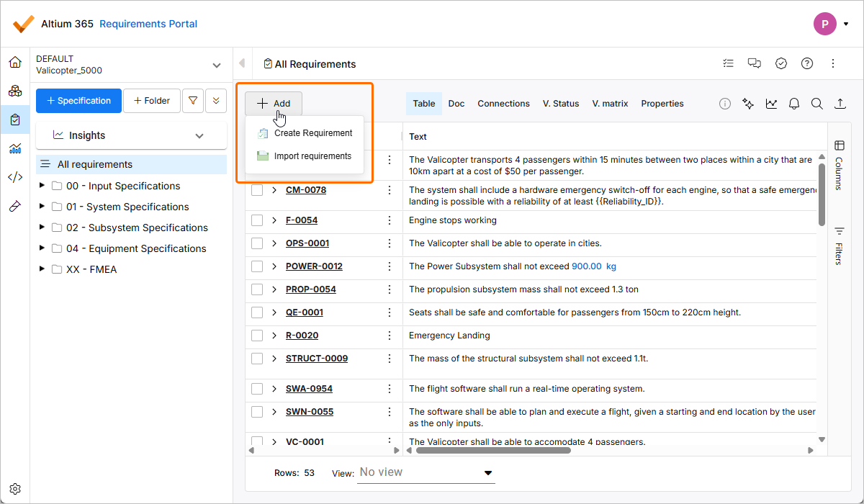Open the user account dropdown arrow
Image resolution: width=864 pixels, height=504 pixels.
(x=845, y=24)
